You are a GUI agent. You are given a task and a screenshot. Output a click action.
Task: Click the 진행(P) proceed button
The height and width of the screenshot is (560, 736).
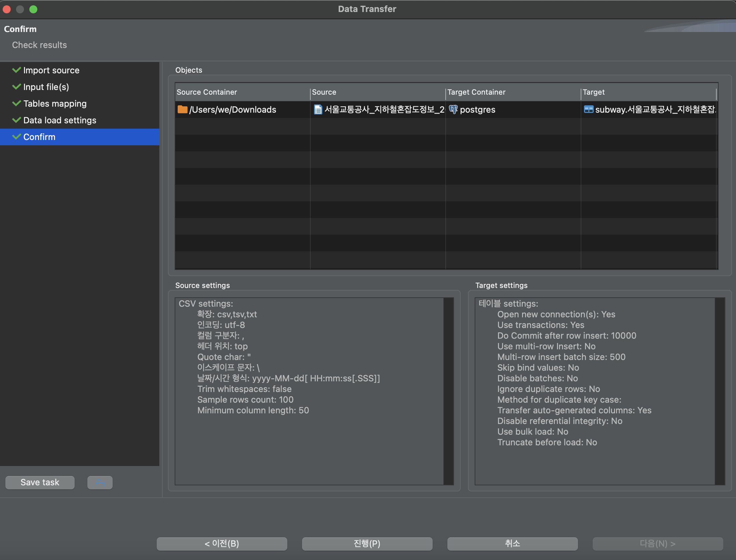367,544
